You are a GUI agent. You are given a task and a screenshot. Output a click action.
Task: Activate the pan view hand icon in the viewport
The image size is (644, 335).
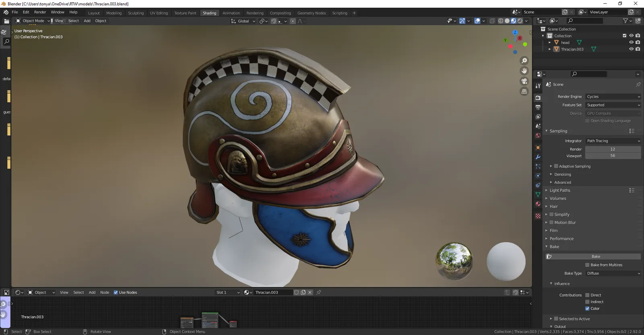[x=524, y=71]
